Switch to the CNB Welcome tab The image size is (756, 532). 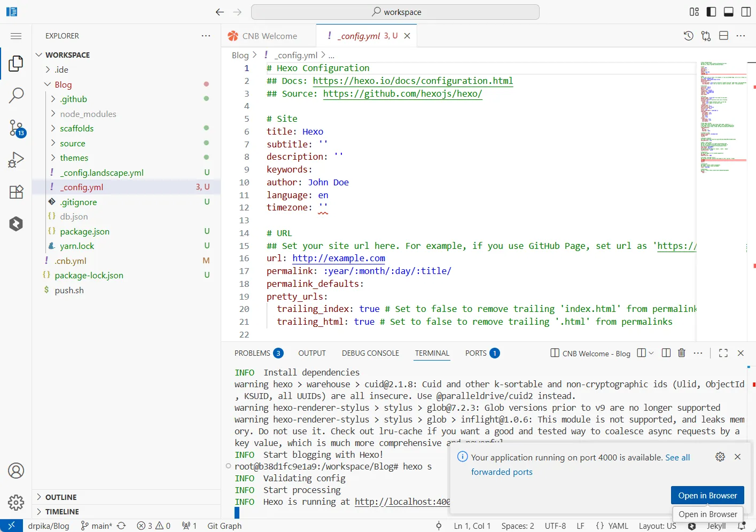[x=269, y=36]
